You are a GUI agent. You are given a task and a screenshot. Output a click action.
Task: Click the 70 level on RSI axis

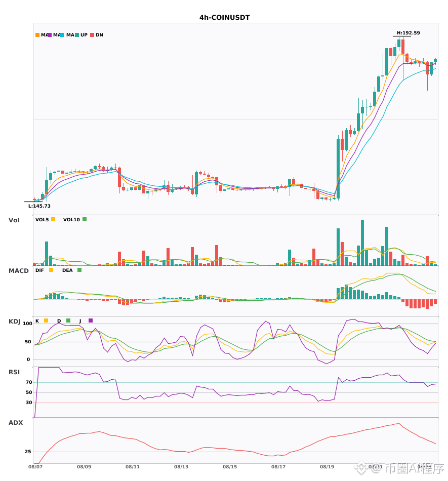(x=29, y=382)
